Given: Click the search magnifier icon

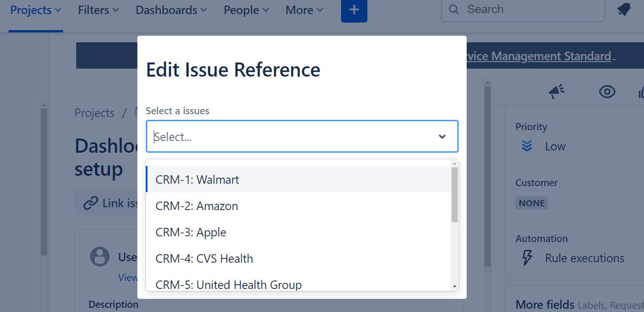Looking at the screenshot, I should tap(454, 9).
